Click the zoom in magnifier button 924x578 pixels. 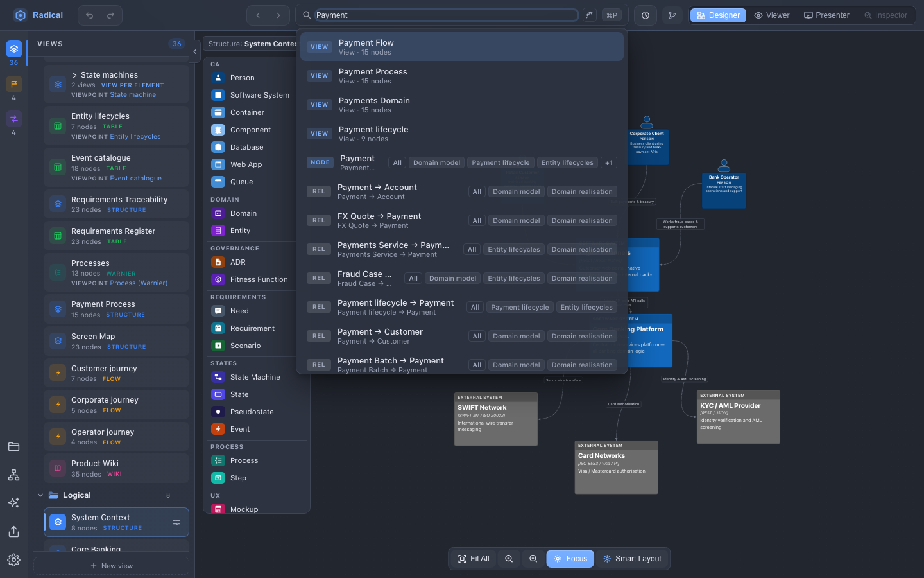pyautogui.click(x=533, y=559)
